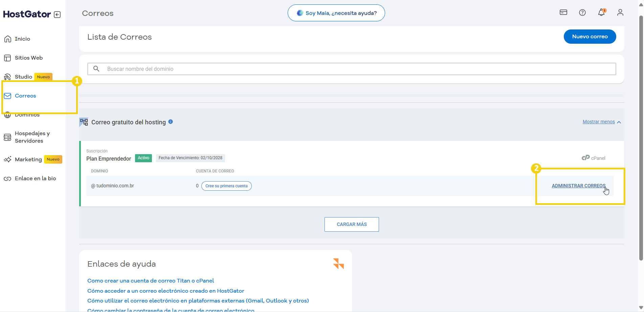The width and height of the screenshot is (644, 312).
Task: Go to Inicio in sidebar
Action: [22, 39]
